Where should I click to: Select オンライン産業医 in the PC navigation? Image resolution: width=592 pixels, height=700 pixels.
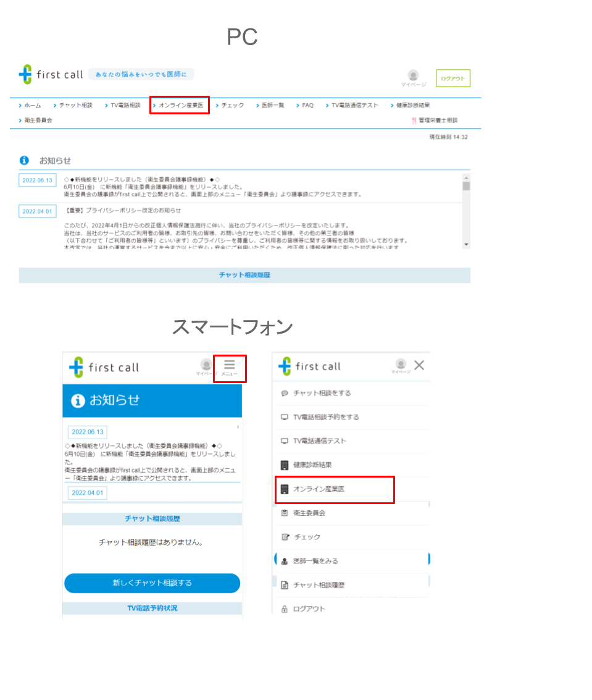180,106
